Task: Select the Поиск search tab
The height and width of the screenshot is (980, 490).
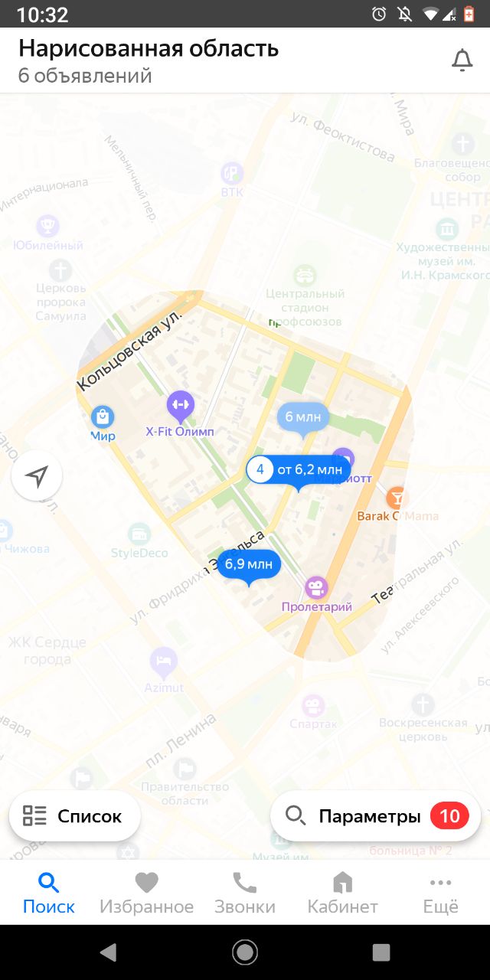Action: click(49, 893)
